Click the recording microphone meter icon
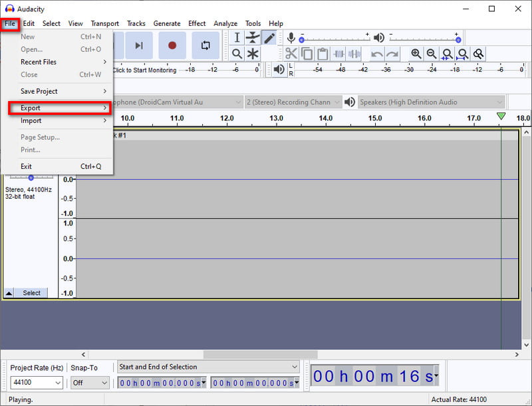 [291, 38]
